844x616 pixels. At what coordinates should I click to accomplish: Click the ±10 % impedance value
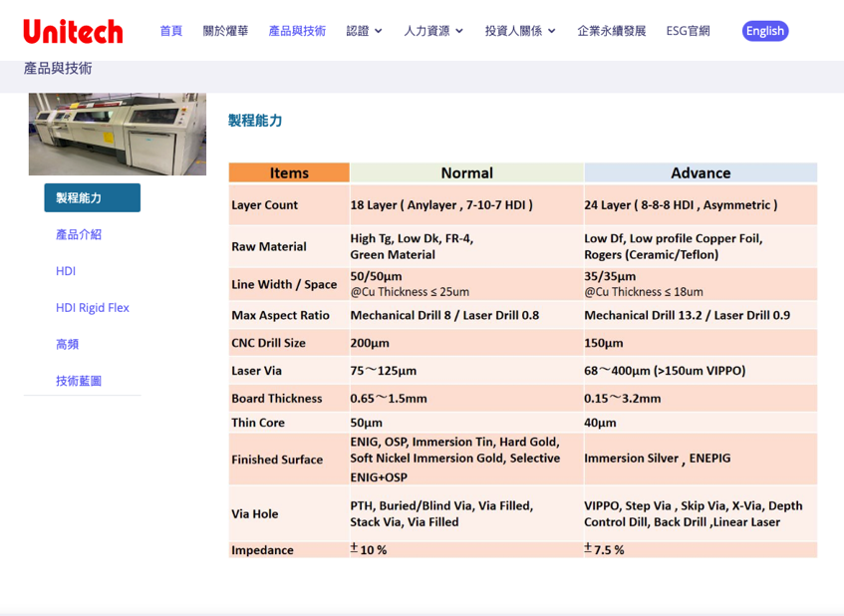[x=368, y=550]
